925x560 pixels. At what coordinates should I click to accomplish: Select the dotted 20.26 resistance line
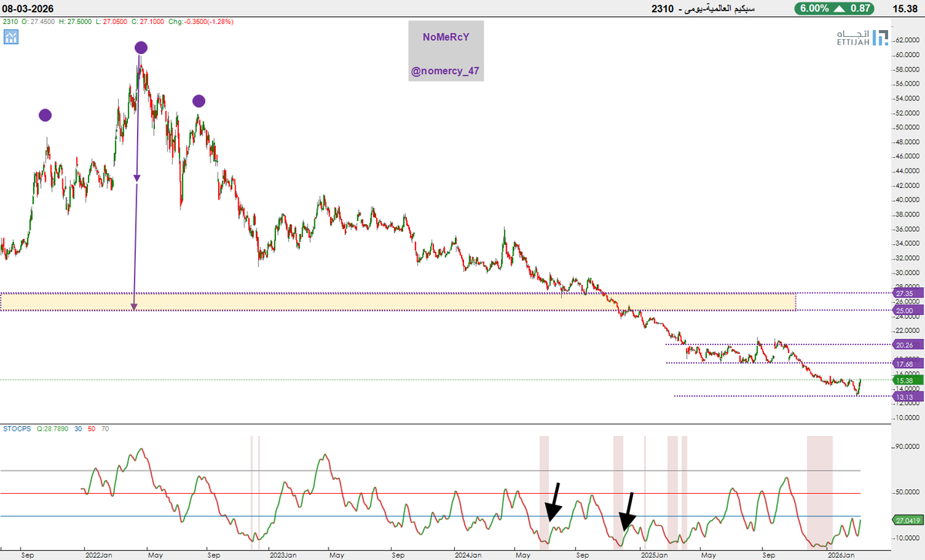tap(778, 344)
